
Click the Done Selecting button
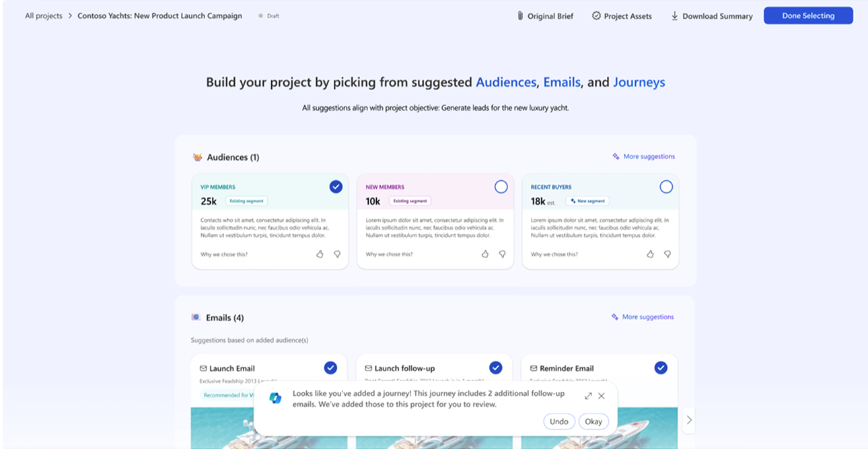[808, 16]
